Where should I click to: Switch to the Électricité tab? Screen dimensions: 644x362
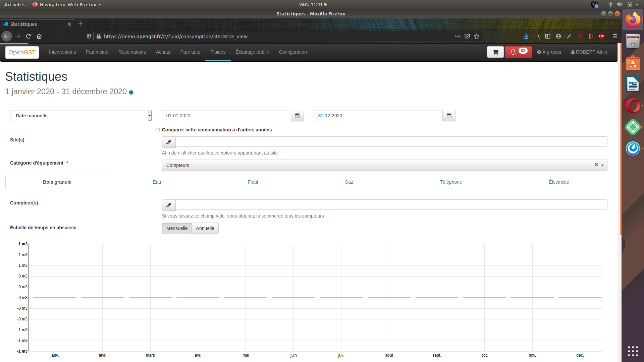[x=558, y=182]
